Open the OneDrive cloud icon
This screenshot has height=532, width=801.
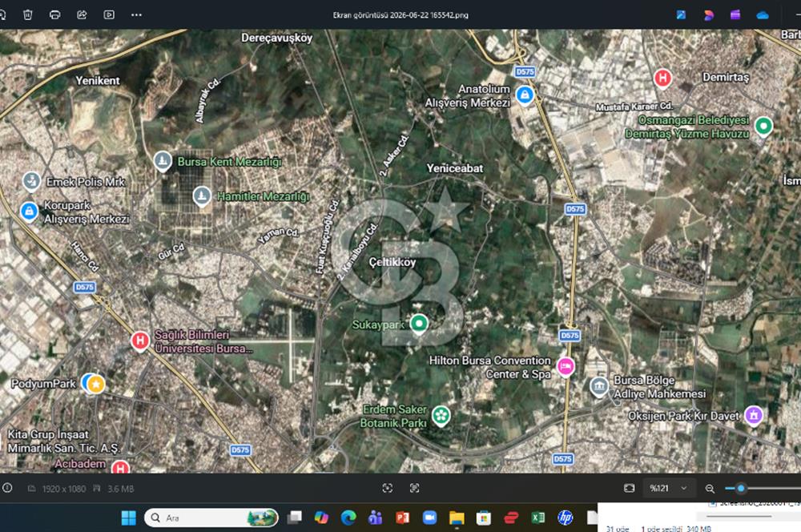763,15
